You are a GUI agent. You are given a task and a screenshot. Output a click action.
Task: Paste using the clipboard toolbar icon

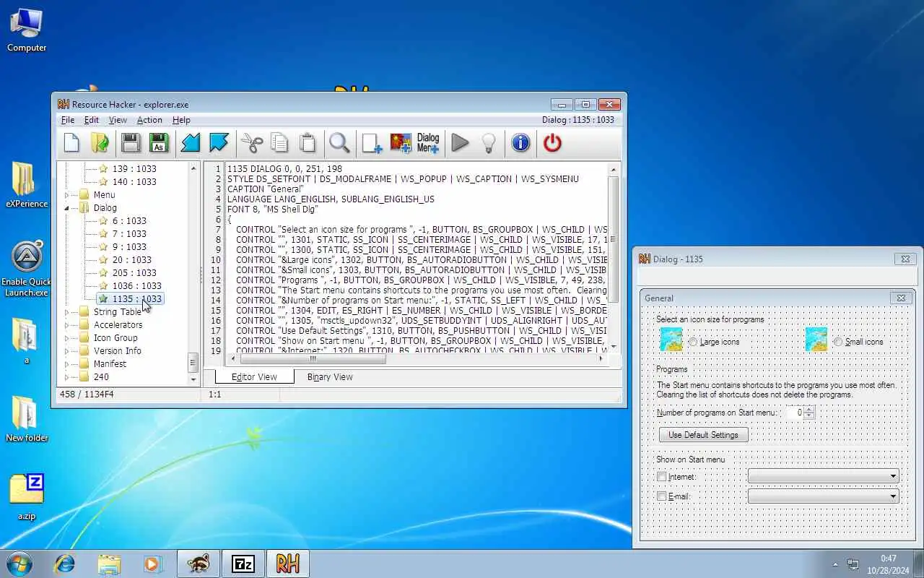pyautogui.click(x=308, y=143)
